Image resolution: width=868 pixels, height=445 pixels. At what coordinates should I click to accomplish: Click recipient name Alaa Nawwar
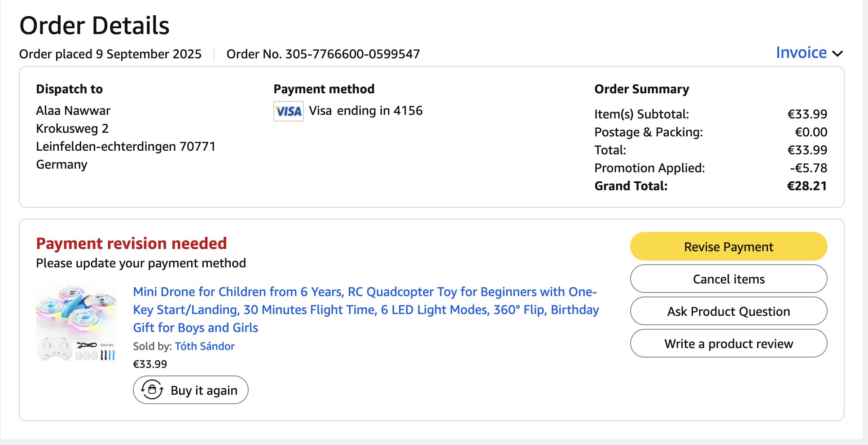click(73, 111)
